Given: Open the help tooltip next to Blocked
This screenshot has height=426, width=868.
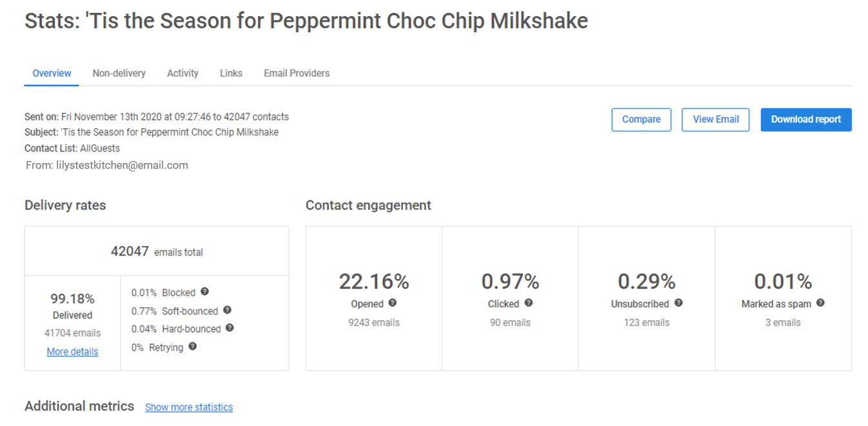Looking at the screenshot, I should tap(204, 292).
